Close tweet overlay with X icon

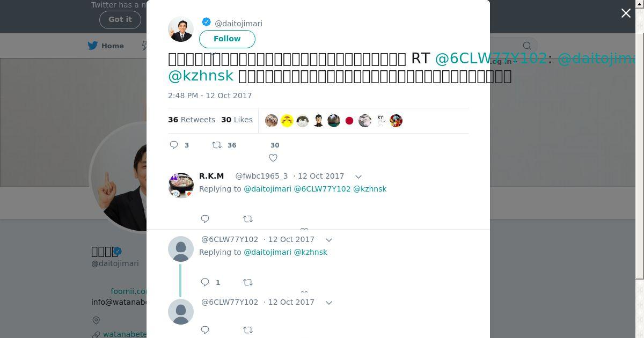coord(626,13)
